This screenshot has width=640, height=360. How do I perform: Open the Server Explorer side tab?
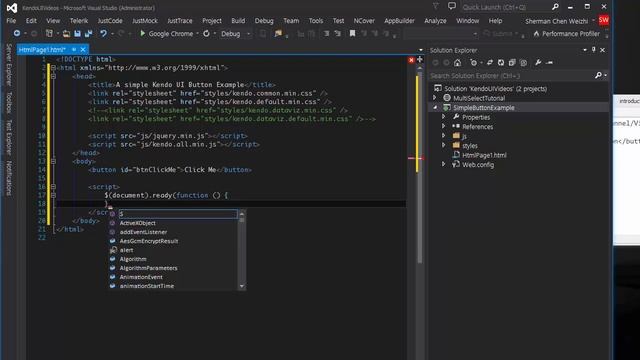(9, 64)
